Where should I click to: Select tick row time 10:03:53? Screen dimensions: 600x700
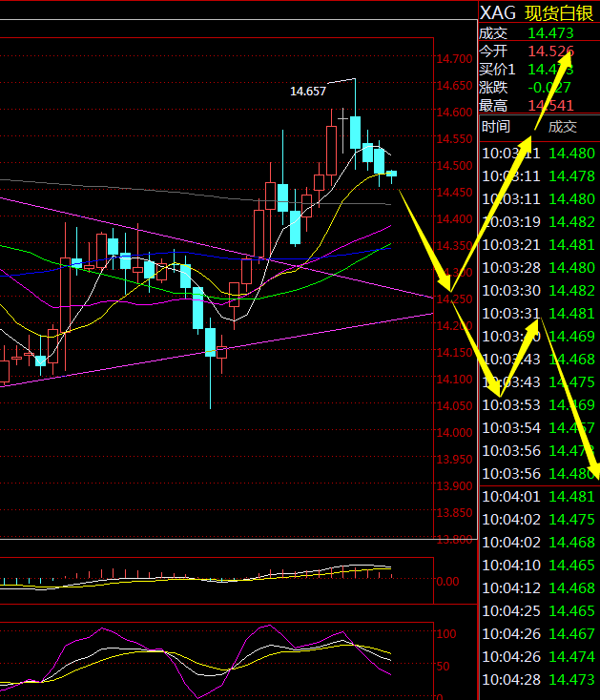pos(511,405)
